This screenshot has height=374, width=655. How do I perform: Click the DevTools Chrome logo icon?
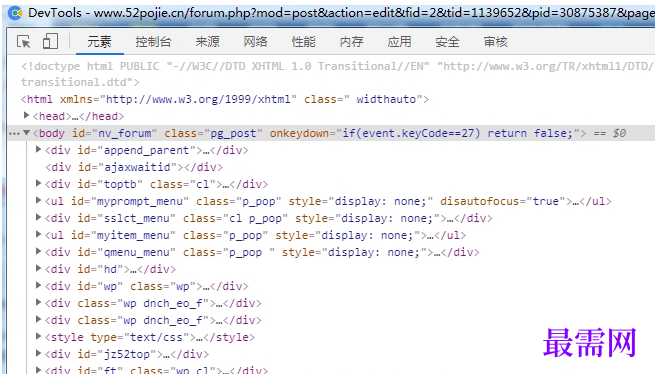point(15,13)
